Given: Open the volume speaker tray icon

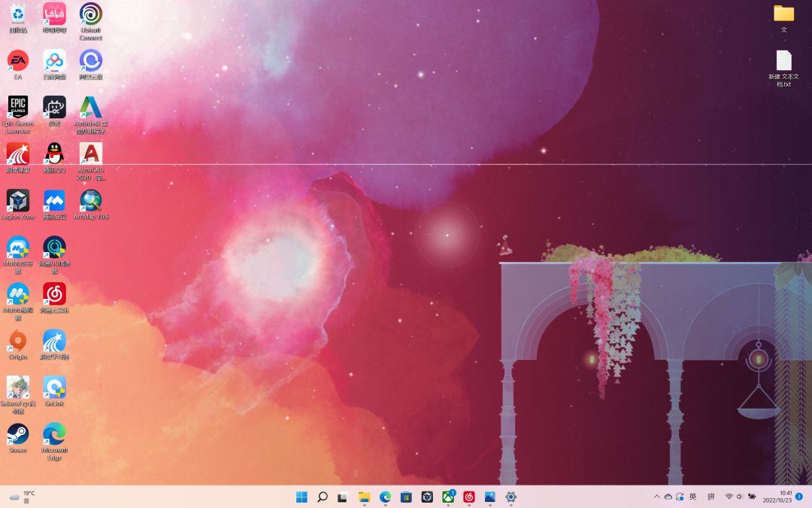Looking at the screenshot, I should 740,497.
